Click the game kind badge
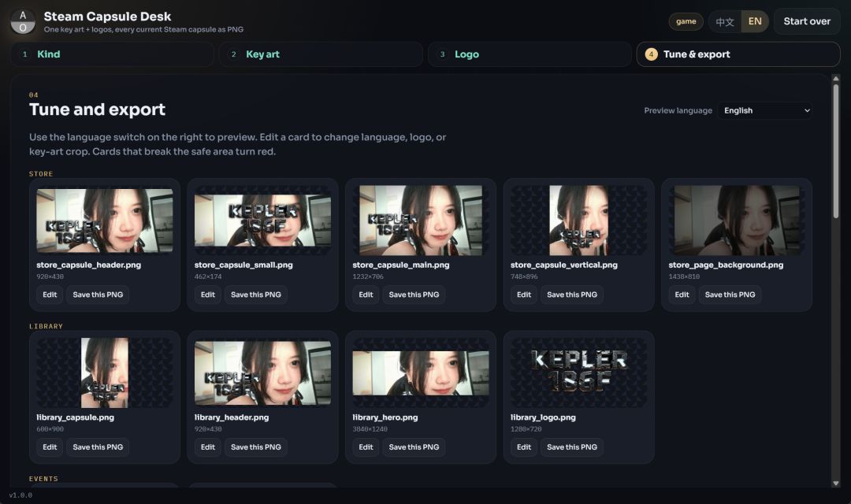The height and width of the screenshot is (504, 851). coord(686,22)
